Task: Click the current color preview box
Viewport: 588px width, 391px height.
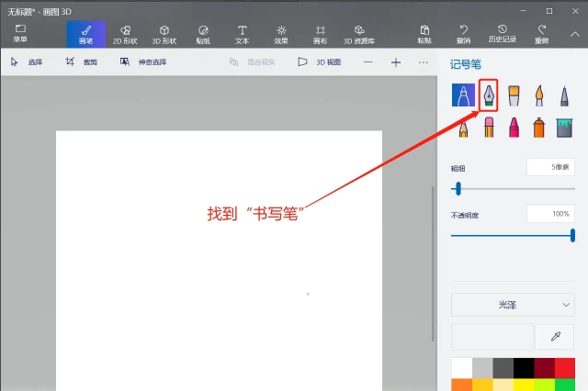Action: click(492, 337)
